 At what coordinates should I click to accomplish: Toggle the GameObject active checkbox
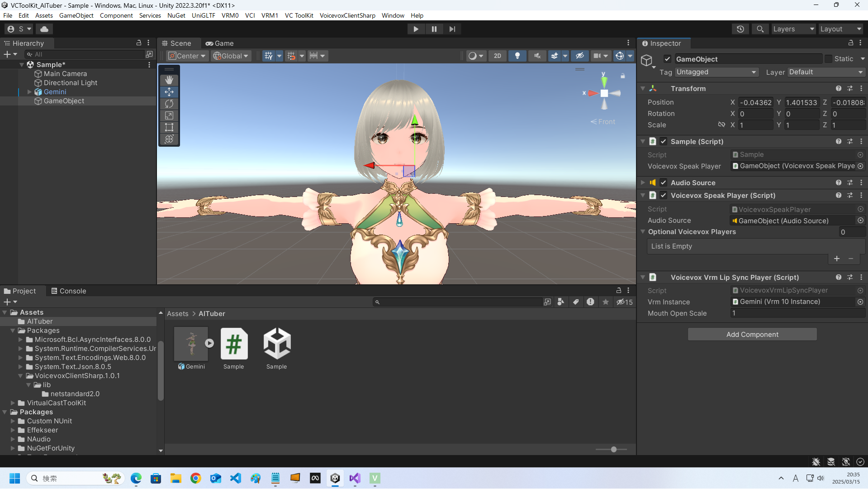tap(667, 59)
